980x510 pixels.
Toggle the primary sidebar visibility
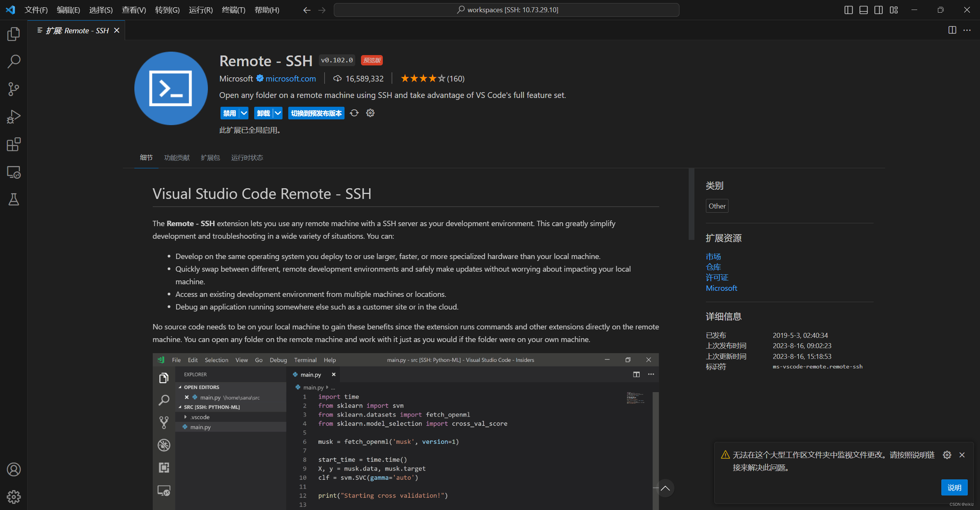[848, 10]
